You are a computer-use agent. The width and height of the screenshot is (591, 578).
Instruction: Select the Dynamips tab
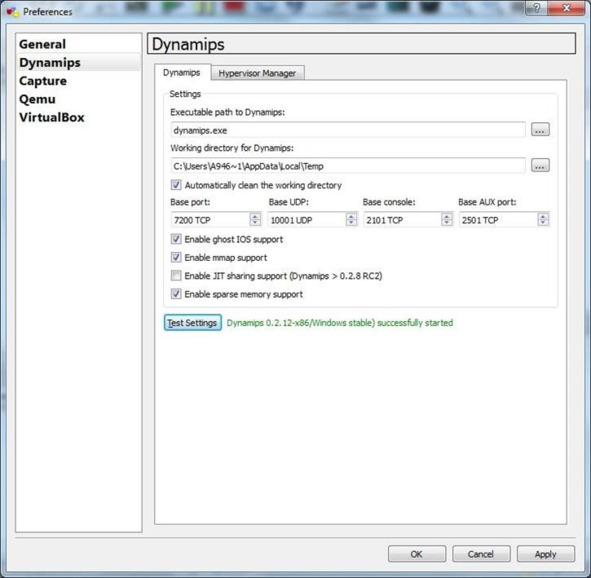point(182,72)
